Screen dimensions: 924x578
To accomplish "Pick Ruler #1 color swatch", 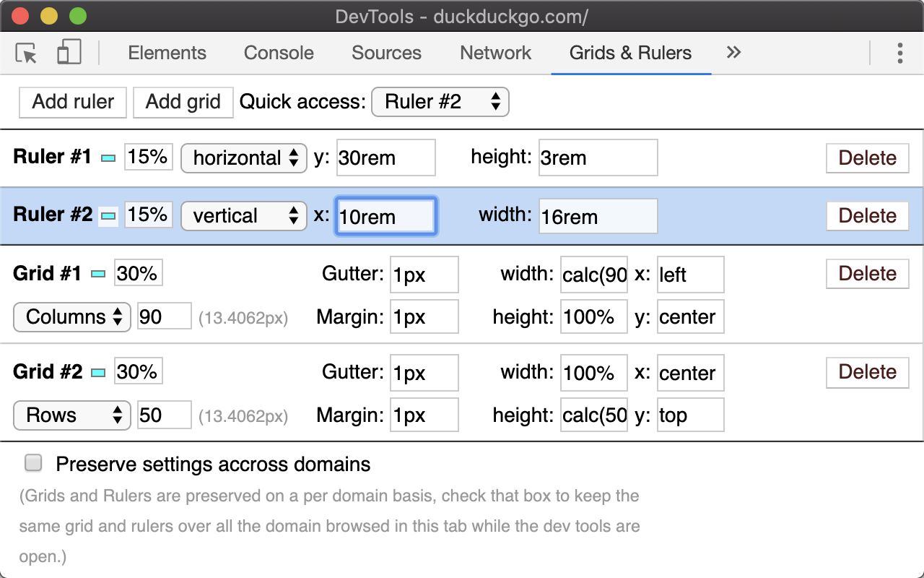I will (x=108, y=158).
